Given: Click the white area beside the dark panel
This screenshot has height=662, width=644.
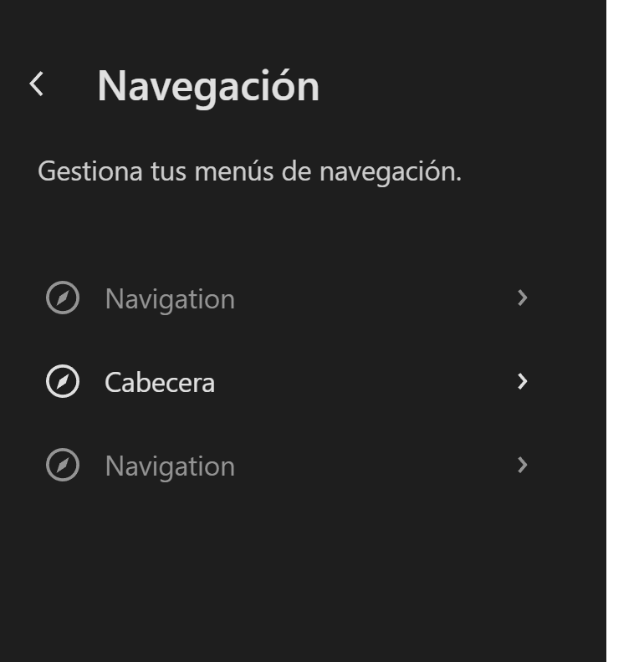Looking at the screenshot, I should point(625,334).
